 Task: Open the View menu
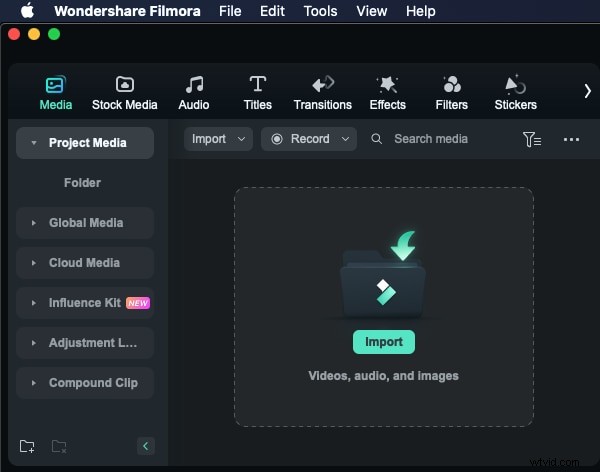371,11
